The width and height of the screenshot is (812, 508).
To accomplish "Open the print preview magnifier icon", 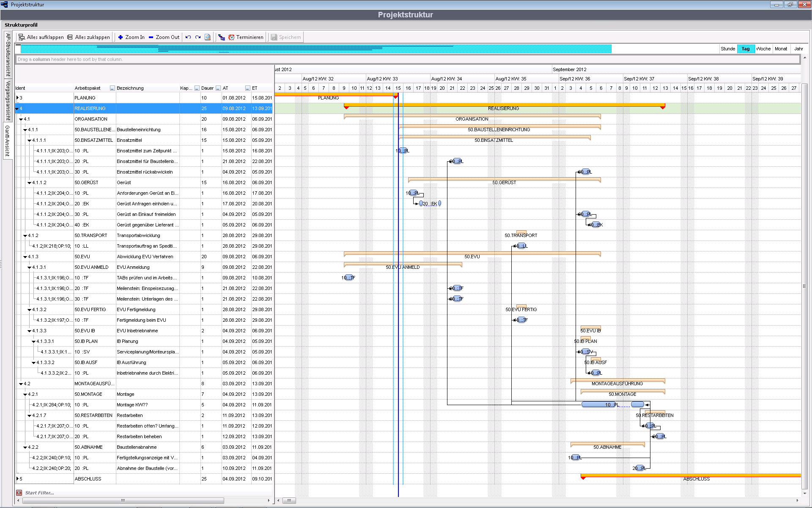I will click(x=208, y=37).
